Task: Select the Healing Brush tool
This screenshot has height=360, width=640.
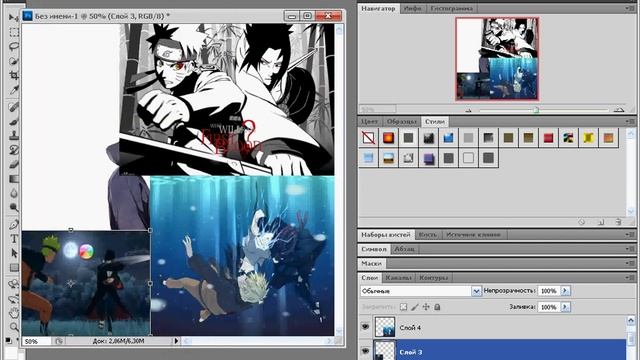Action: [x=13, y=107]
